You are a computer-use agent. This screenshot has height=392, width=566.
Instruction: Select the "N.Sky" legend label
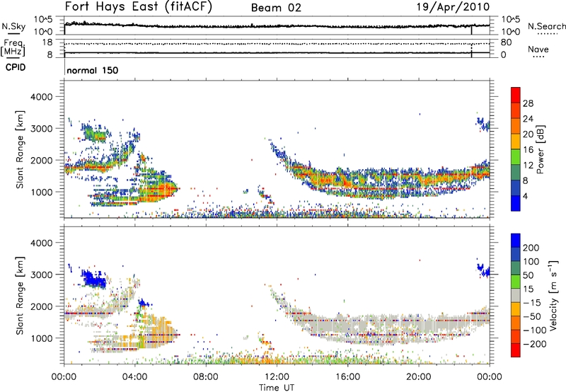(13, 26)
